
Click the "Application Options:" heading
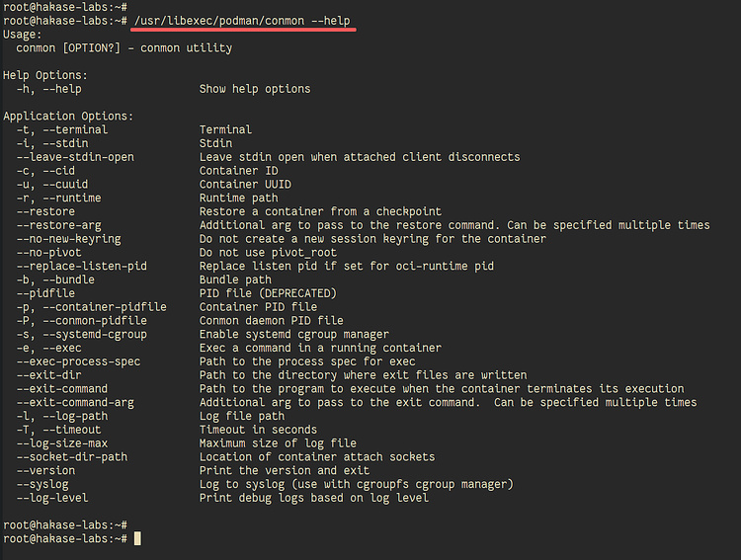point(68,116)
